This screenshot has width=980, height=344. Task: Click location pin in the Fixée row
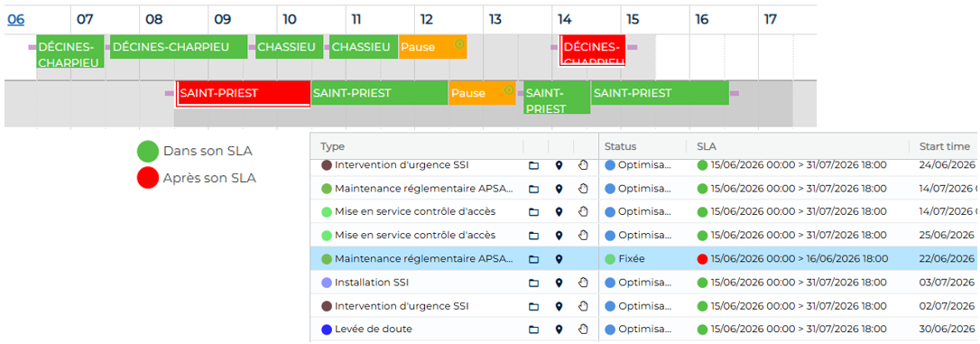tap(559, 259)
